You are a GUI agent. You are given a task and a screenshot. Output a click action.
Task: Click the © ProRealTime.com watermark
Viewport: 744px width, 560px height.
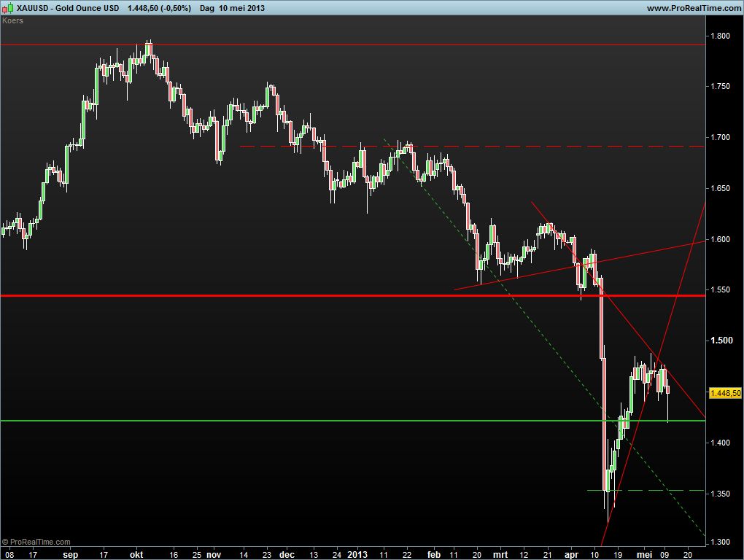click(x=36, y=542)
